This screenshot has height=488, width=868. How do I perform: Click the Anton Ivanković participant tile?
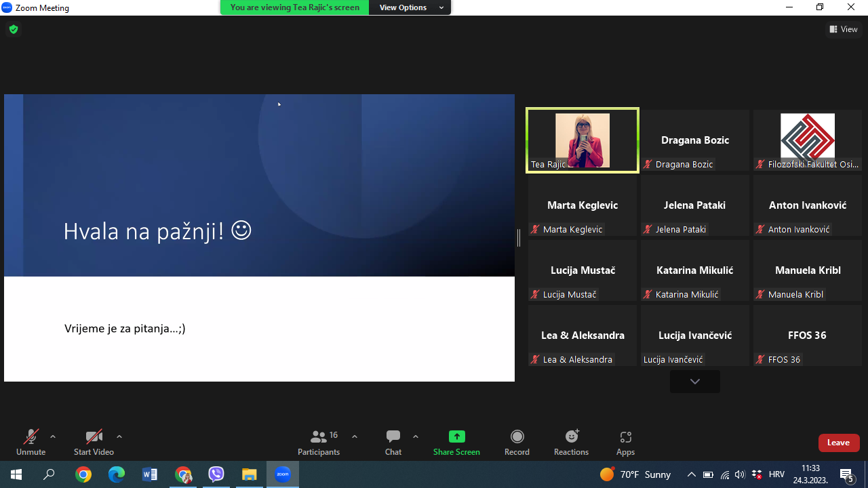(x=808, y=205)
